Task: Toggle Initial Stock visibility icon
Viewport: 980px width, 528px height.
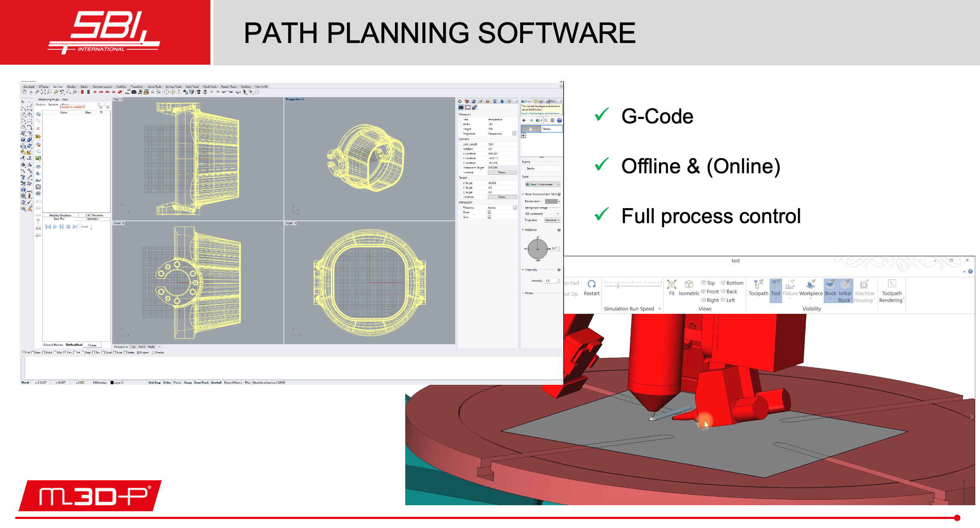Action: [845, 284]
